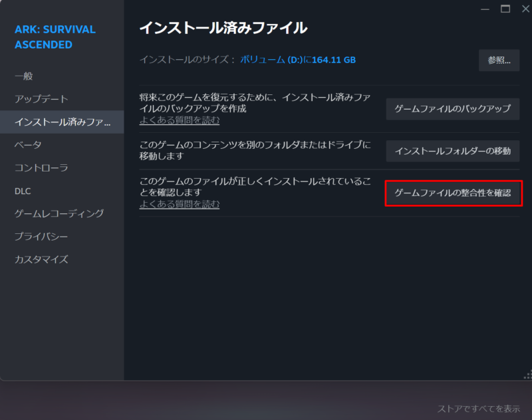532x420 pixels.
Task: Switch to the ベータ tab
Action: point(27,145)
